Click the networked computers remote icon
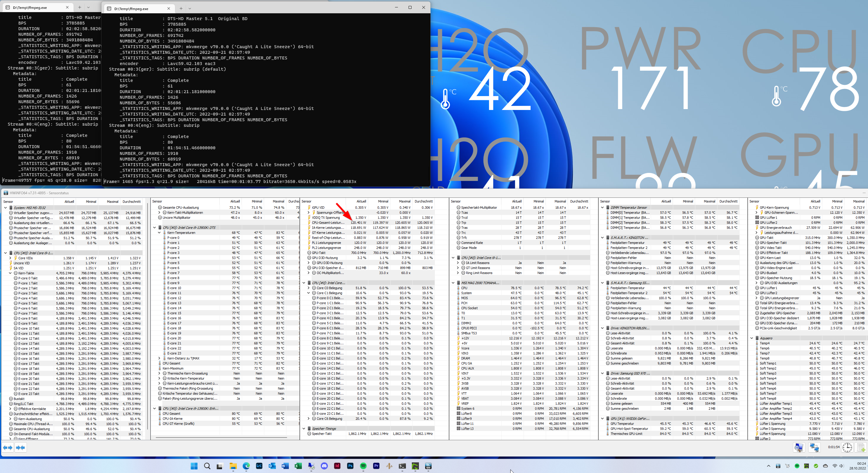 coord(814,447)
